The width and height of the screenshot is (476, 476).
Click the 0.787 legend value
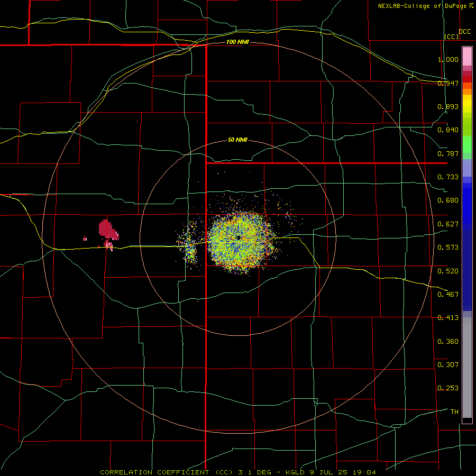(448, 153)
